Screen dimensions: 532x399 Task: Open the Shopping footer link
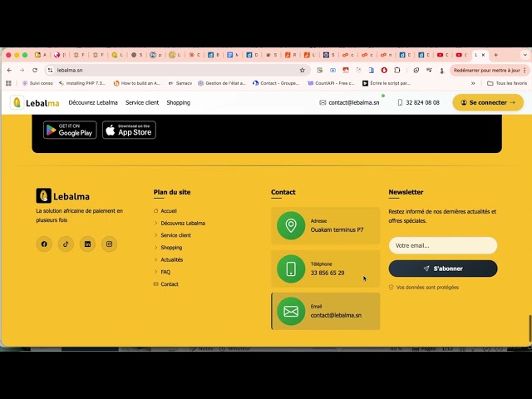tap(168, 248)
